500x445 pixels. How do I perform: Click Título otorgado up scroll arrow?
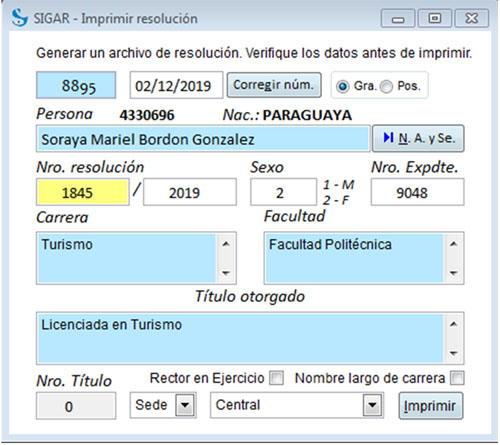(x=453, y=324)
